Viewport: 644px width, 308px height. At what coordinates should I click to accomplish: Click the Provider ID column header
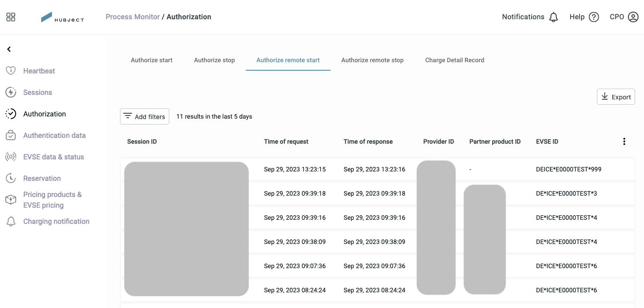[438, 141]
